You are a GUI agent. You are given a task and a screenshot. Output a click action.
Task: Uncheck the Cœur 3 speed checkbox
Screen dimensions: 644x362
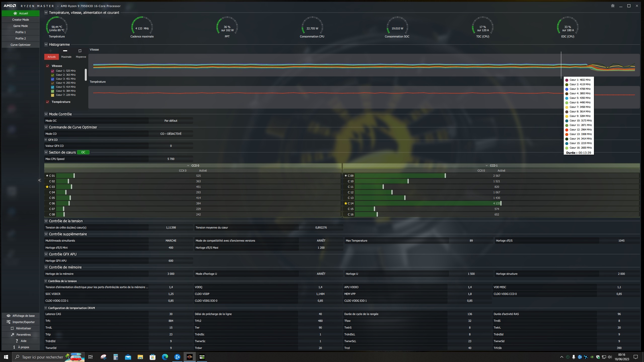coord(53,79)
